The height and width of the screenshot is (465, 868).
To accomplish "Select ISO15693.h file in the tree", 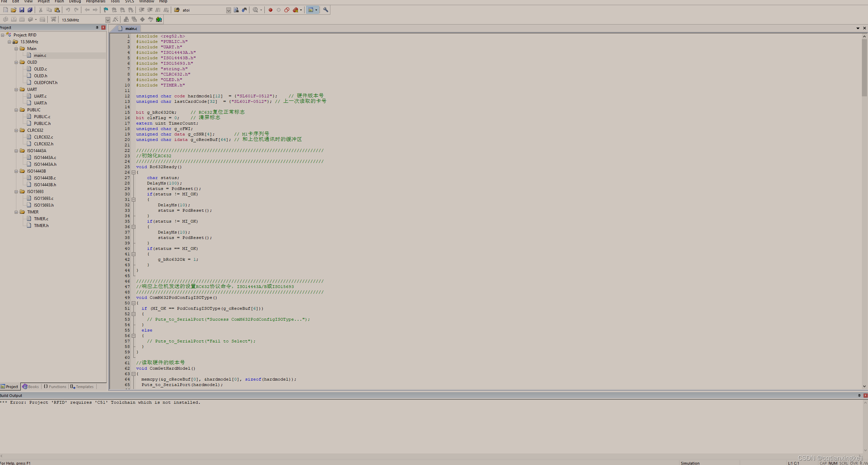I will point(44,205).
